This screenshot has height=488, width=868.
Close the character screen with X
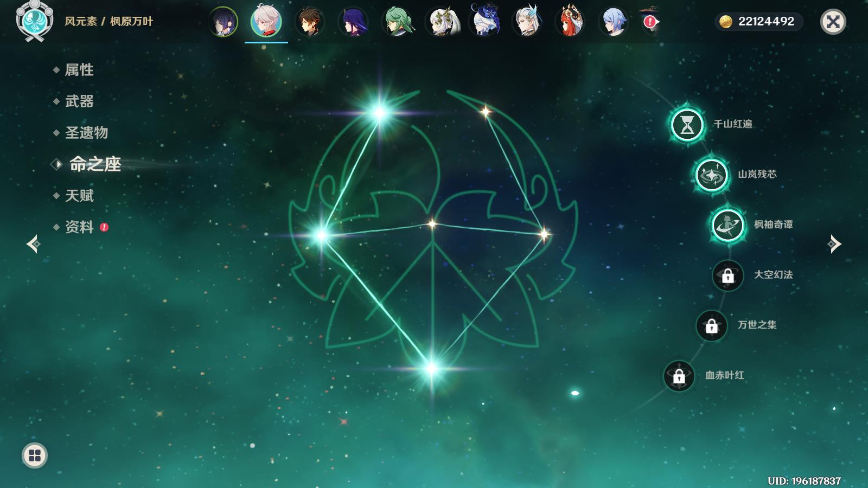tap(833, 22)
